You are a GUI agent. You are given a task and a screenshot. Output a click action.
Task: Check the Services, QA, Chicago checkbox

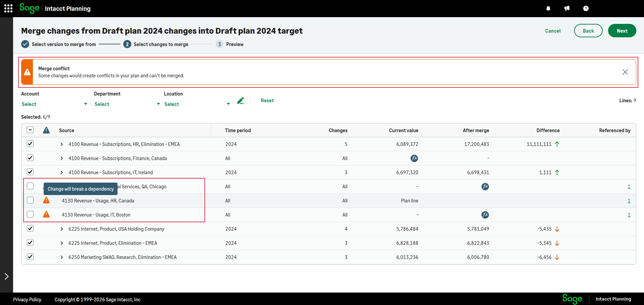(30, 186)
